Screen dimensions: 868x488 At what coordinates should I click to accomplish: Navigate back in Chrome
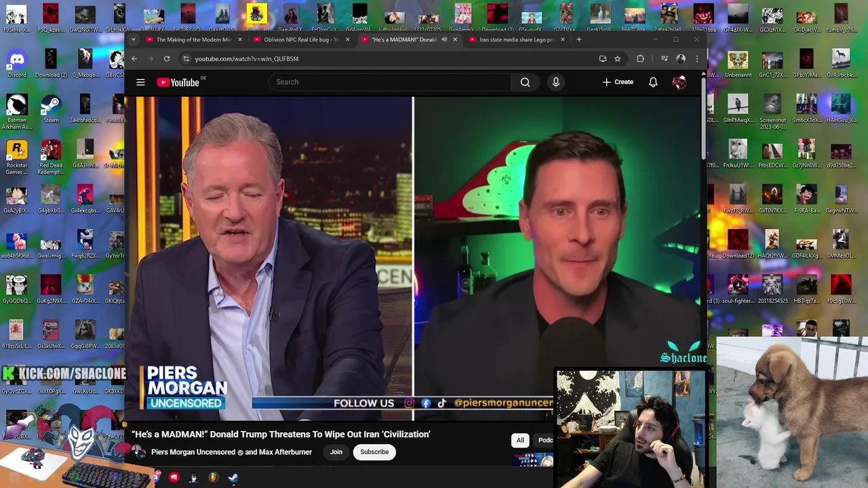[134, 59]
